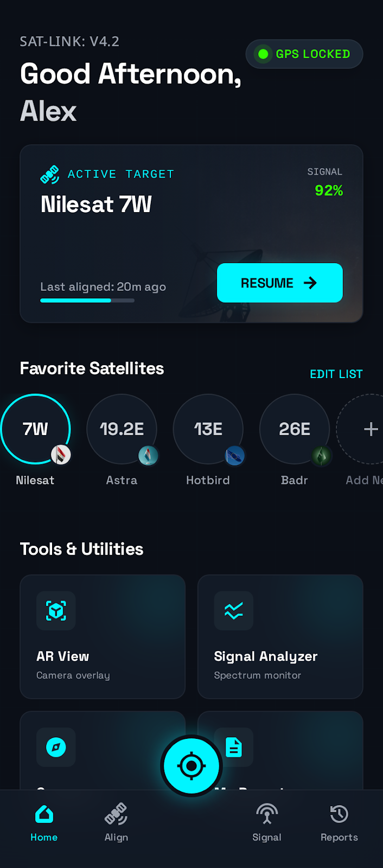The height and width of the screenshot is (868, 383).
Task: Click the alignment progress bar
Action: click(x=87, y=300)
